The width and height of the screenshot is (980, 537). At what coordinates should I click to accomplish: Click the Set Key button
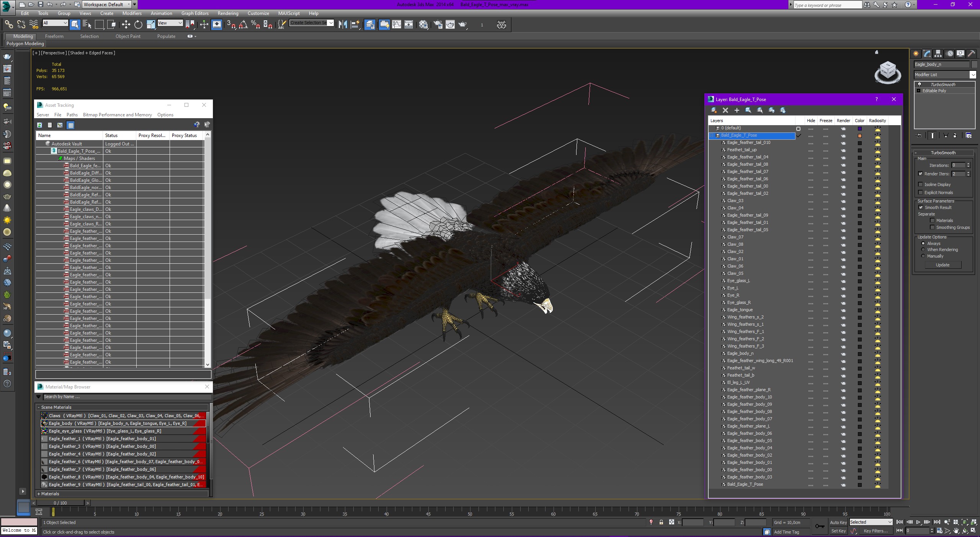[838, 531]
